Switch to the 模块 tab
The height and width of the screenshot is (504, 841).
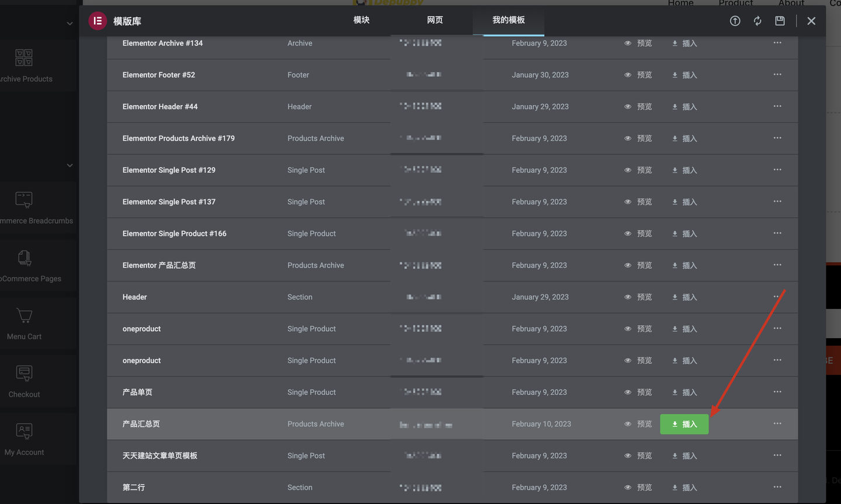(x=362, y=20)
